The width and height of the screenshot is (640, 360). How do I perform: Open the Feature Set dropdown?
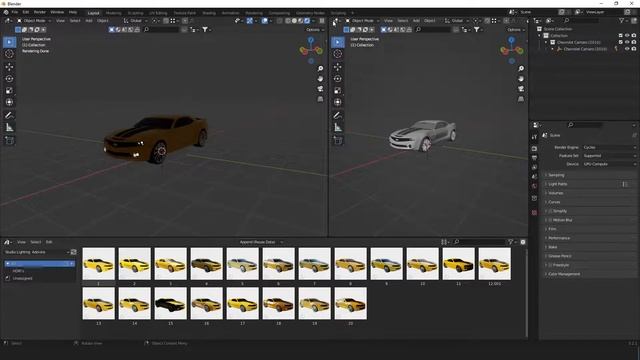[609, 156]
